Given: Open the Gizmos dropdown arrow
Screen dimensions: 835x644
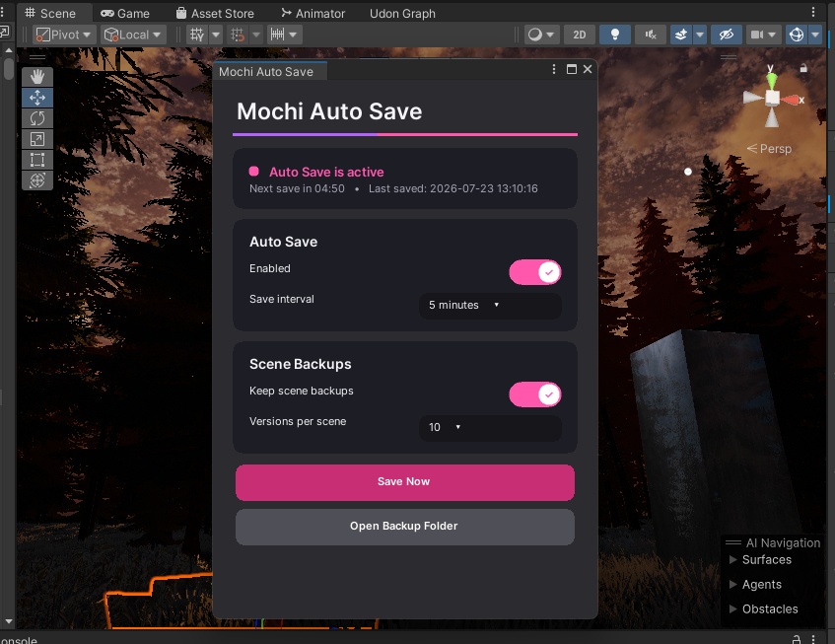Looking at the screenshot, I should coord(815,35).
